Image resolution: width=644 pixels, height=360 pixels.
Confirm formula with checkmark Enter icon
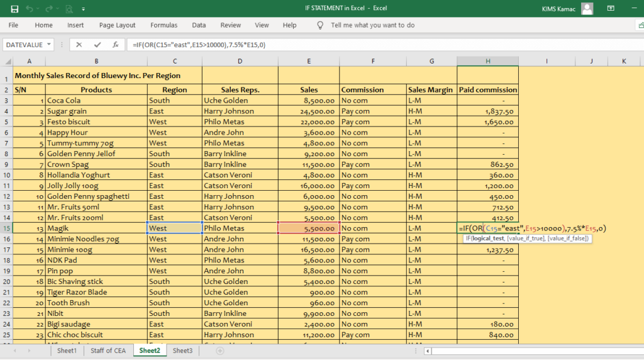point(97,45)
